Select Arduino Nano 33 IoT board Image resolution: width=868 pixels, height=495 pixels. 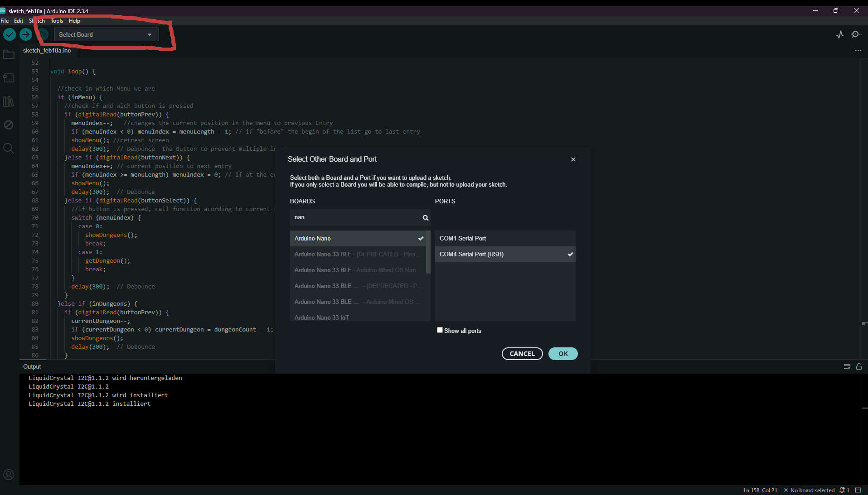click(x=358, y=317)
